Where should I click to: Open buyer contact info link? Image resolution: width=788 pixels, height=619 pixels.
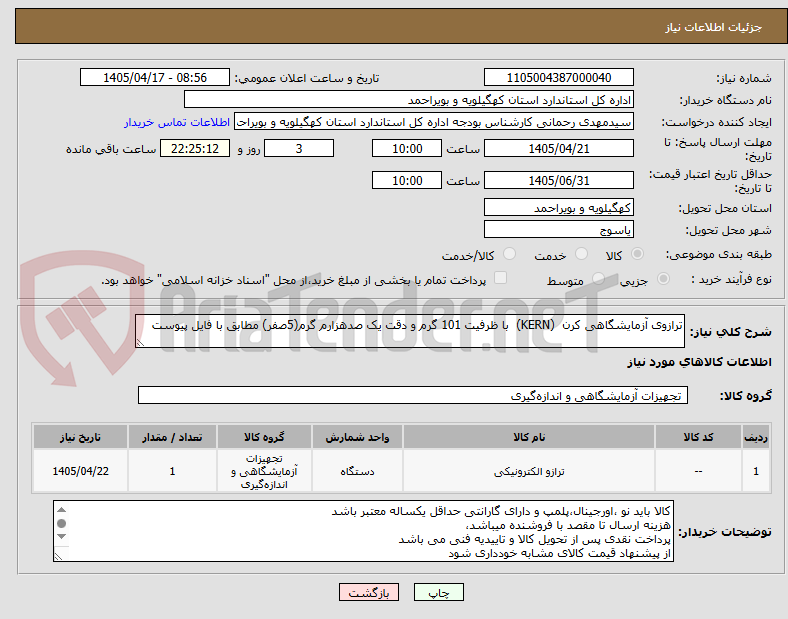coord(177,122)
